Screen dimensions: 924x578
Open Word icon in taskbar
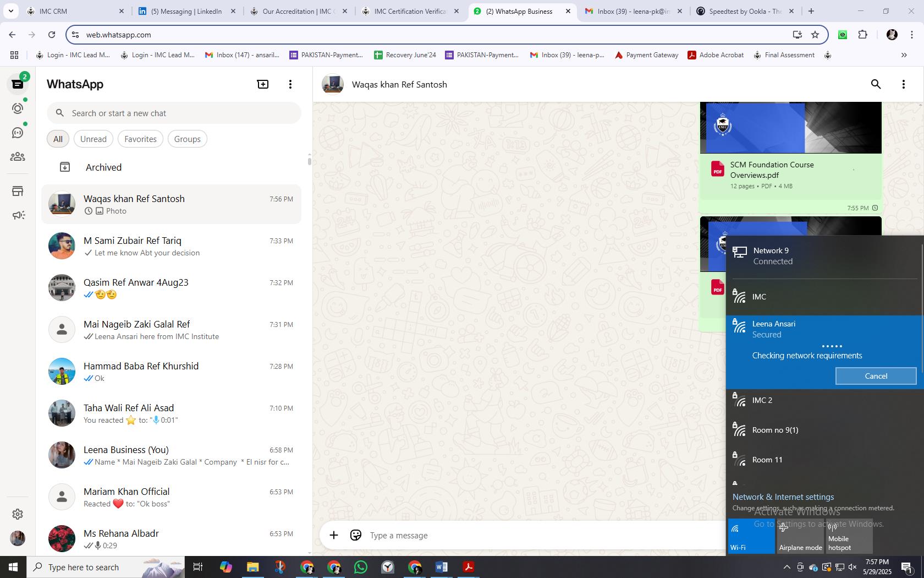click(x=442, y=567)
